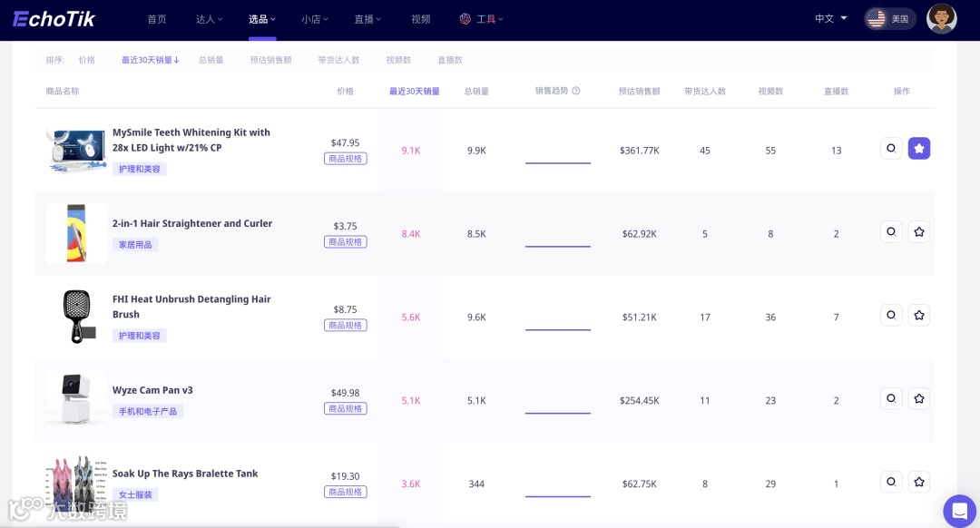This screenshot has width=980, height=528.
Task: Click the 最近30天销量 column header
Action: [x=415, y=92]
